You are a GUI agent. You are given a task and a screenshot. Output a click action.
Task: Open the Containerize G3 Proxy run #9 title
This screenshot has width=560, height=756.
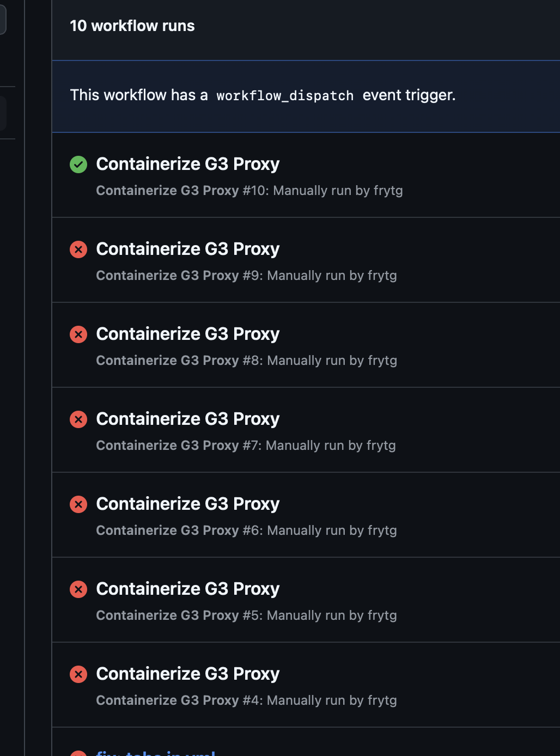click(188, 249)
